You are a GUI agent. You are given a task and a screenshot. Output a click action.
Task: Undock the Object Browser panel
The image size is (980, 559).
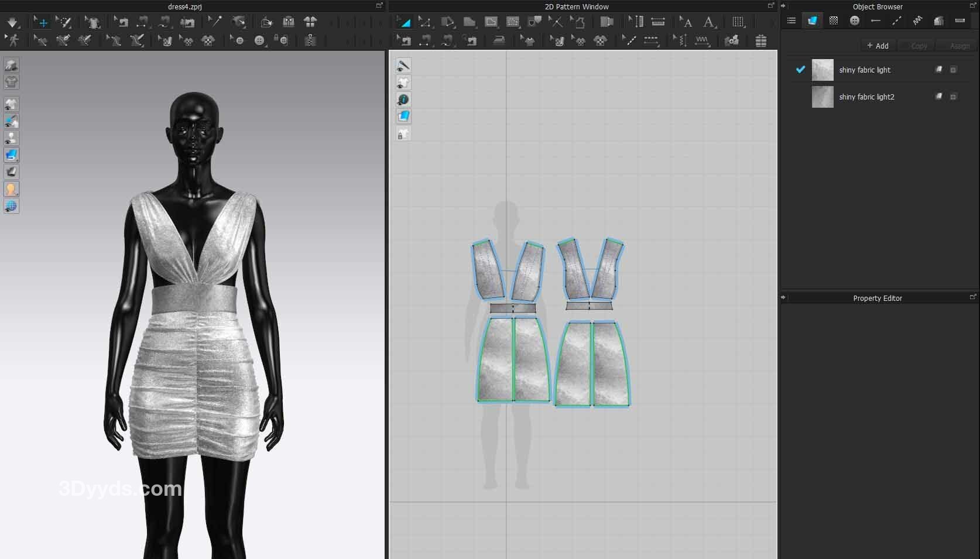point(973,6)
